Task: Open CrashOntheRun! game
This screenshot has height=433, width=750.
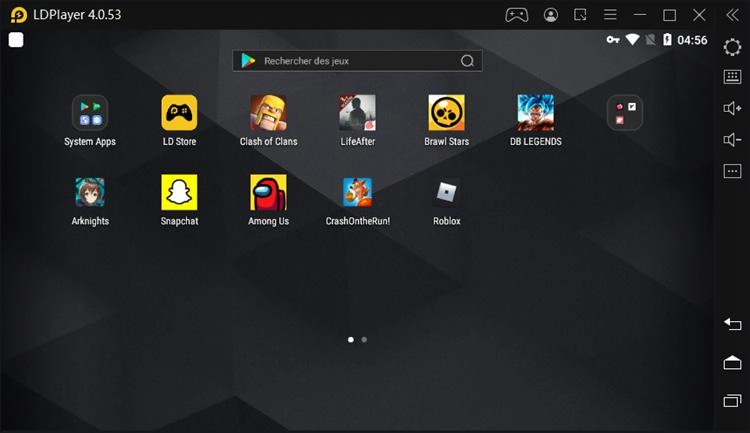Action: point(357,192)
